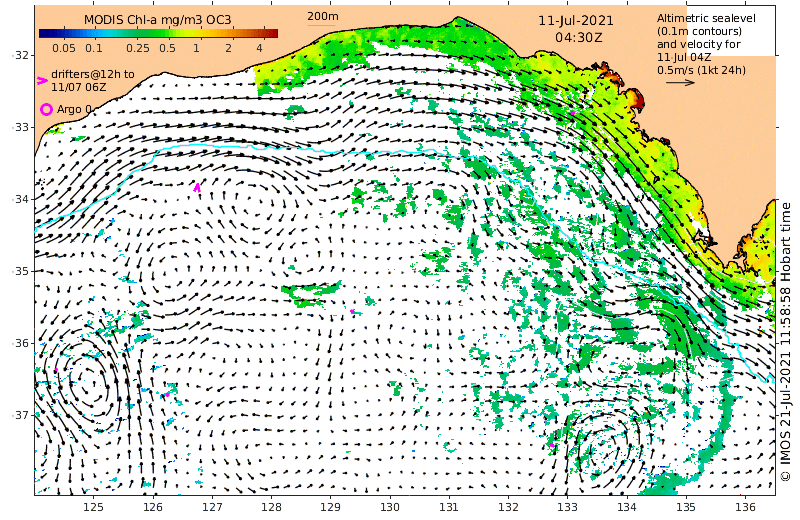Click the 'Altimetric sealevel' text
800x520 pixels.
(x=706, y=18)
